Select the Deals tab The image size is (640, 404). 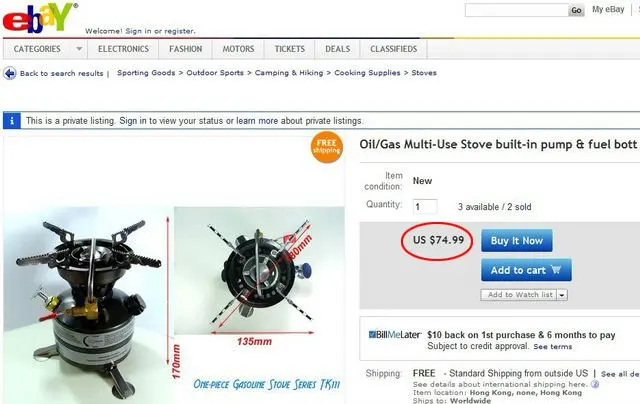338,49
